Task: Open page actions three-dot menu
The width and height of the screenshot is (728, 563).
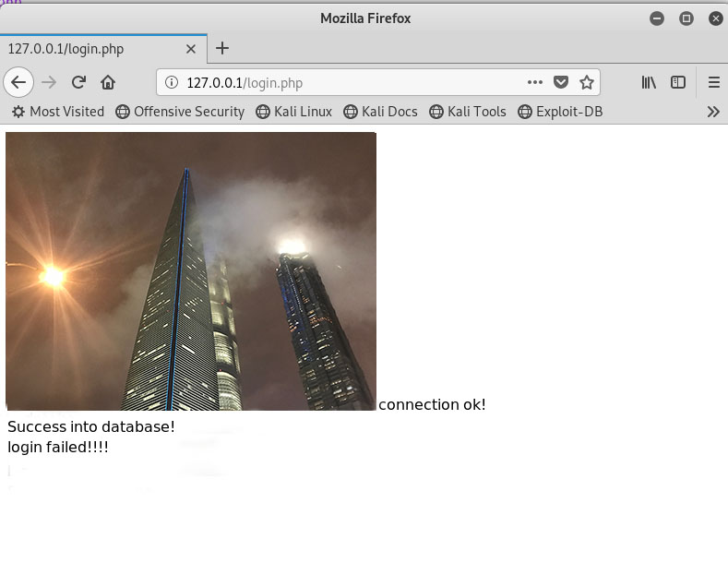Action: 535,82
